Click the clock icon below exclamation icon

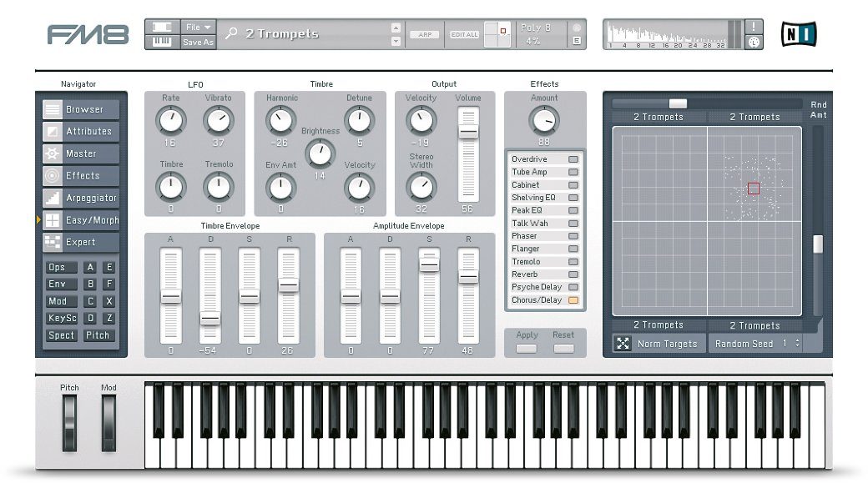coord(754,42)
